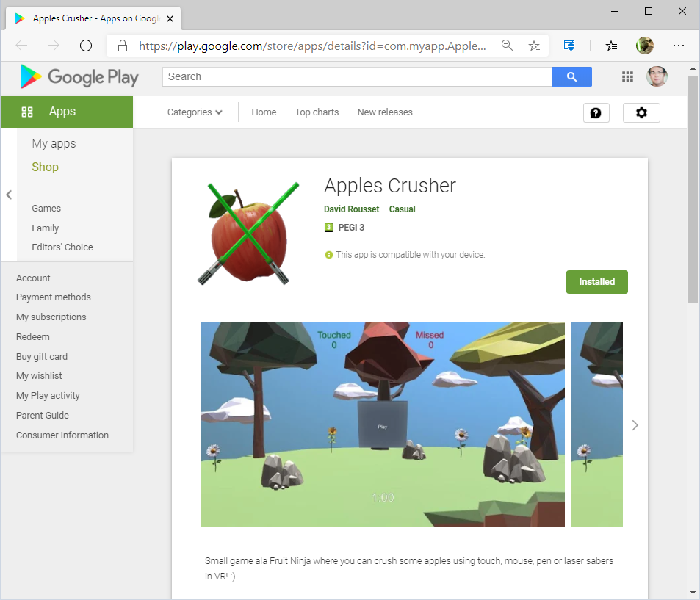Add this page to favorites star
The width and height of the screenshot is (700, 600).
coord(534,46)
